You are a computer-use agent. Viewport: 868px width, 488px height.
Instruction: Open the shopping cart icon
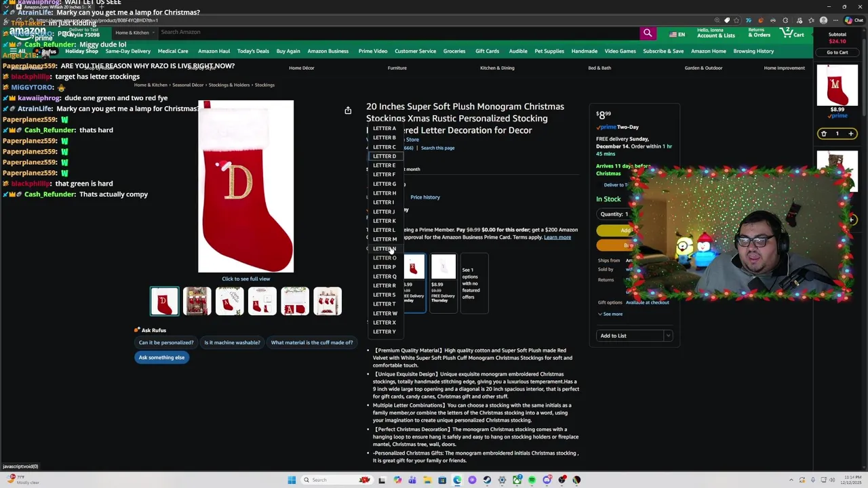pos(792,33)
